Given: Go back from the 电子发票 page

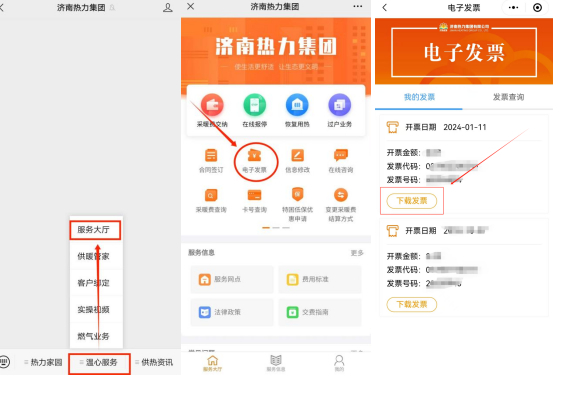Looking at the screenshot, I should click(x=384, y=7).
